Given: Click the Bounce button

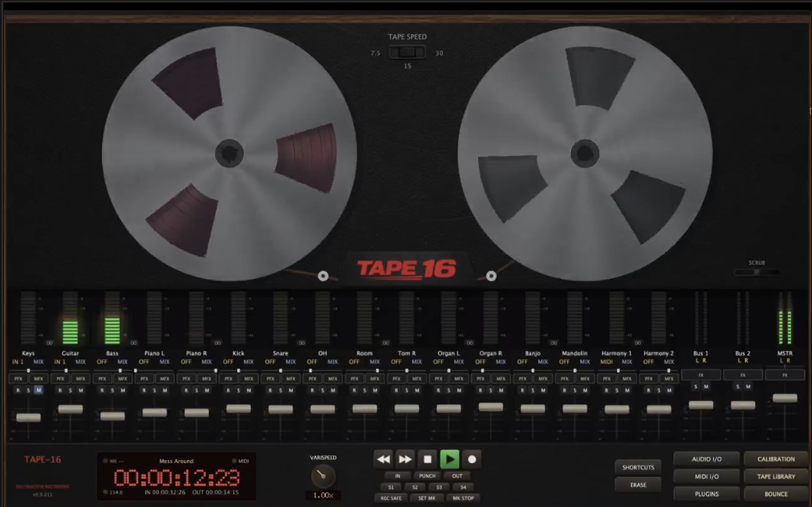Looking at the screenshot, I should pyautogui.click(x=776, y=494).
